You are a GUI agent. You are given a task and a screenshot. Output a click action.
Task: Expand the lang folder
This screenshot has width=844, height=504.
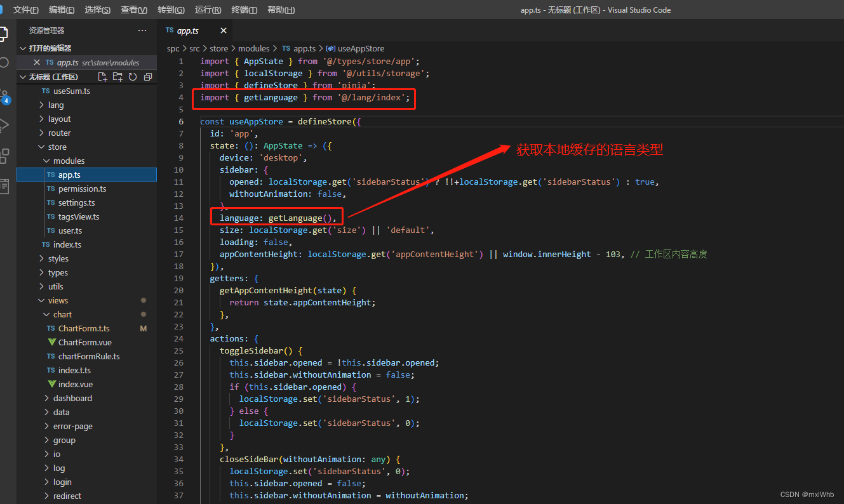(x=86, y=105)
